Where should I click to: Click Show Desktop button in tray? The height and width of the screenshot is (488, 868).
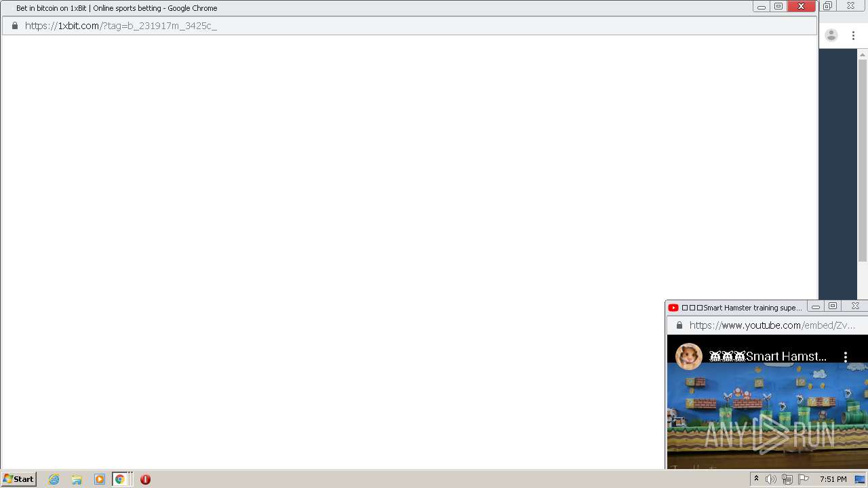point(860,479)
